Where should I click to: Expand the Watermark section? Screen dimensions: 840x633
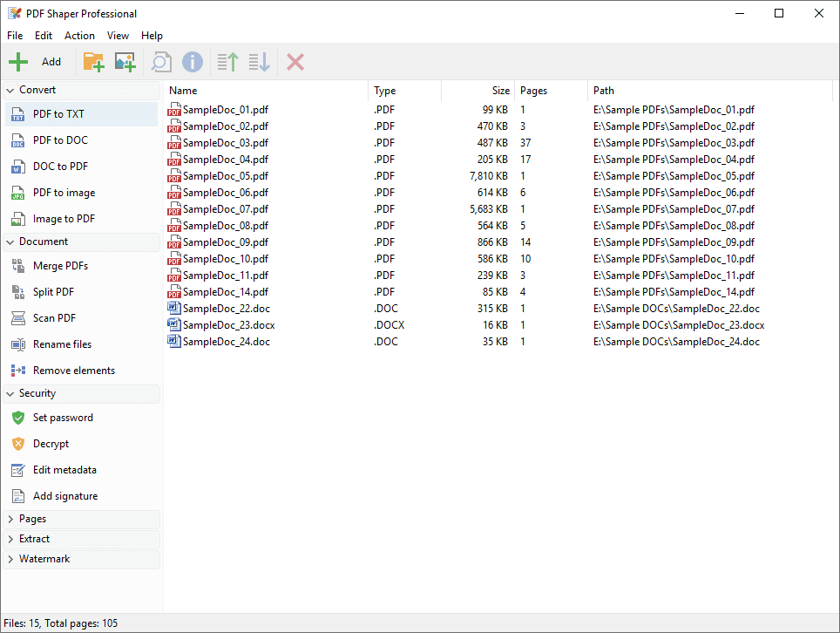pos(10,559)
